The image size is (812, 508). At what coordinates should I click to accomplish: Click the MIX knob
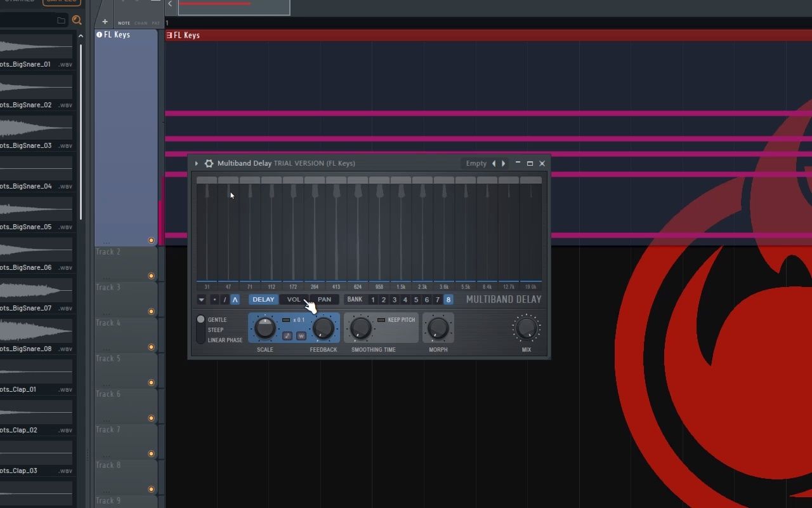tap(527, 328)
